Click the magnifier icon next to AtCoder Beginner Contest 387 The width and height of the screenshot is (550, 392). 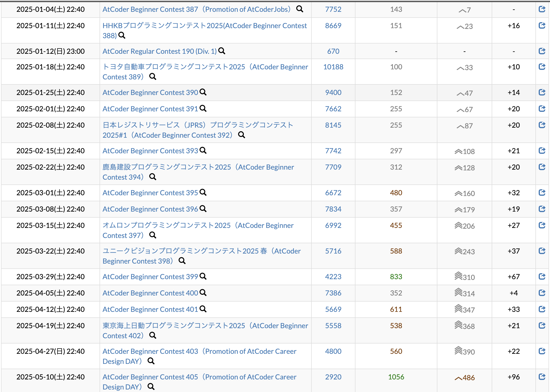click(300, 9)
